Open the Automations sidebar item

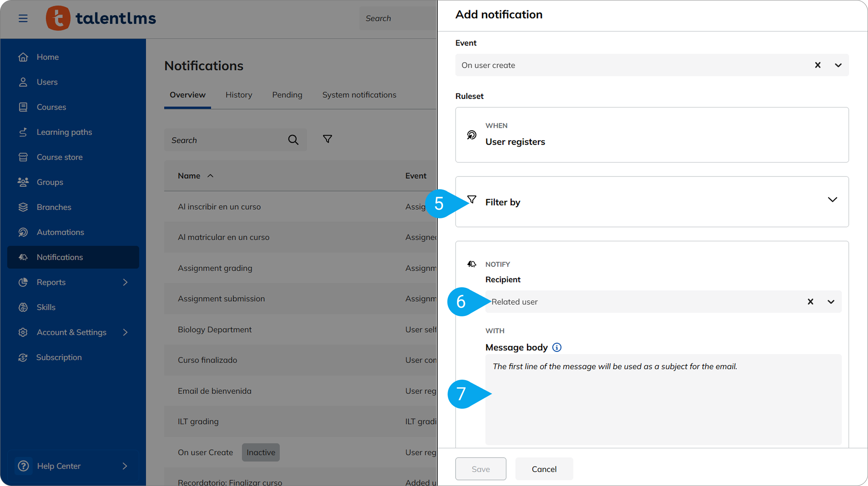point(60,232)
